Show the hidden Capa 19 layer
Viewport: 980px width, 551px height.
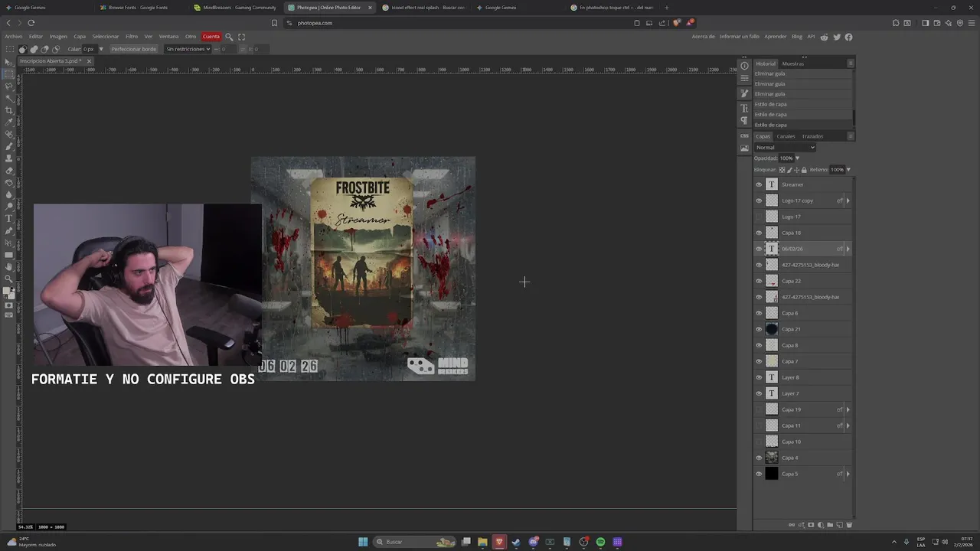(x=759, y=409)
